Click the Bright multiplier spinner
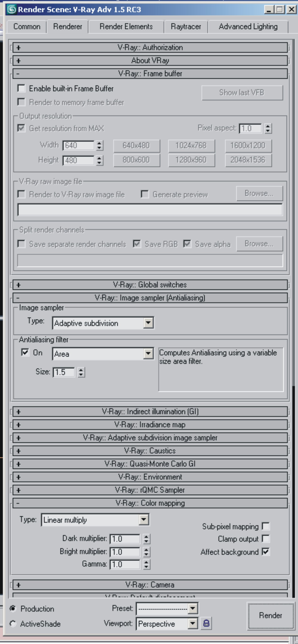Screen dimensions: 298x644 click(146, 551)
